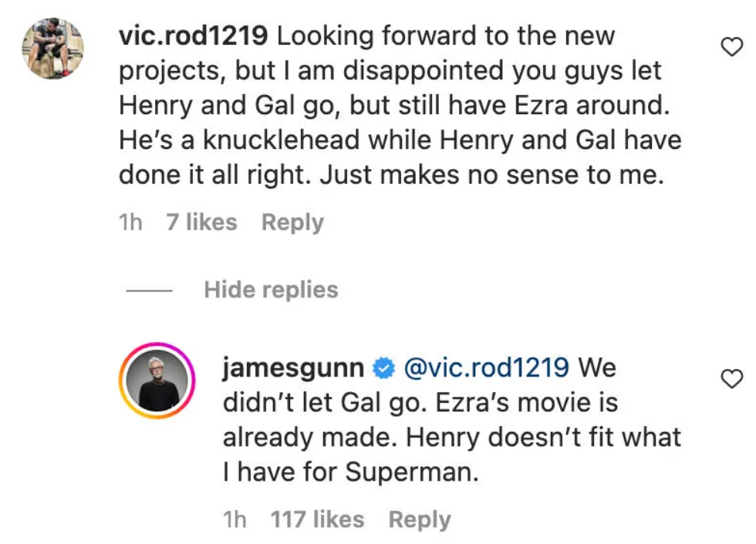Follow the blue @vic.rod1219 mention
Viewport: 756px width, 544px height.
[486, 368]
